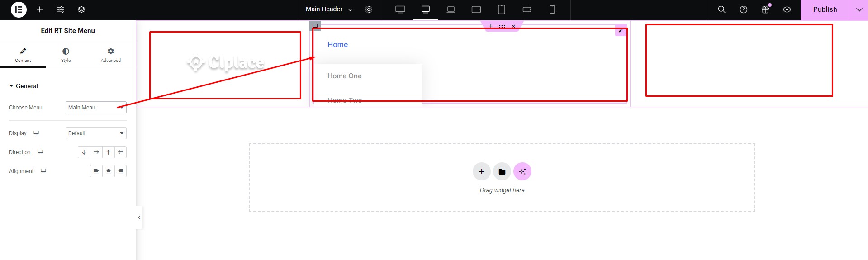Delete container with x handle

click(513, 26)
